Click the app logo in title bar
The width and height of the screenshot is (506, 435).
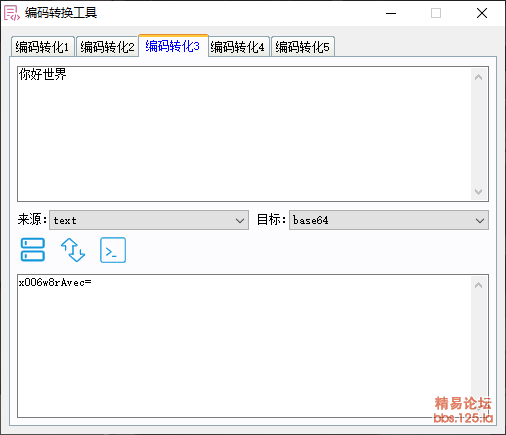coord(12,13)
